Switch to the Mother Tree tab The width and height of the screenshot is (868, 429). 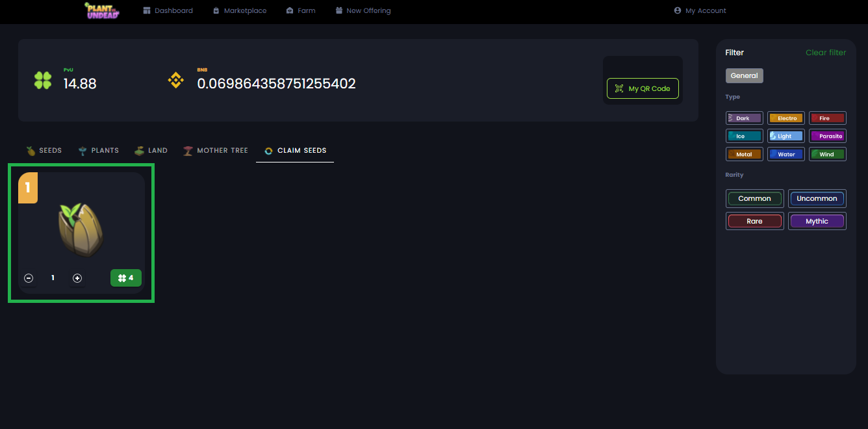coord(216,150)
